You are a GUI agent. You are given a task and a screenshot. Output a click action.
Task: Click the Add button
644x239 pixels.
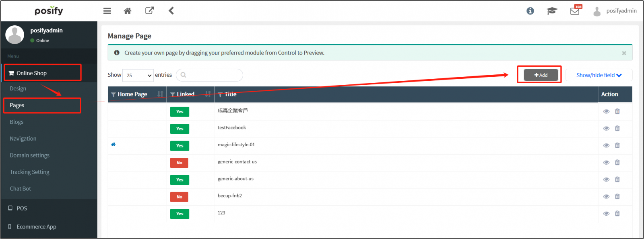tap(541, 75)
